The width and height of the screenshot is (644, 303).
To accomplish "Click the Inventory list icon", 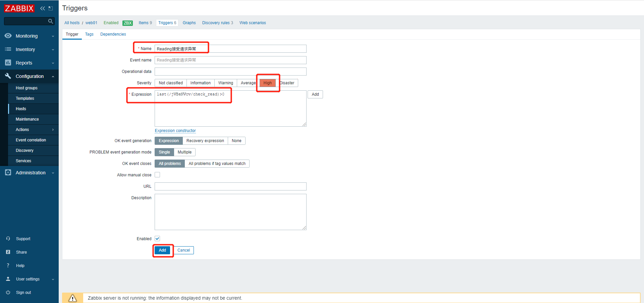I will (8, 49).
